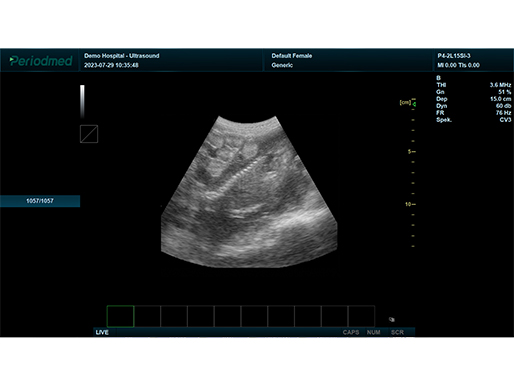The image size is (514, 386).
Task: Click the small disk icon beside thumbnail strip
Action: click(392, 319)
